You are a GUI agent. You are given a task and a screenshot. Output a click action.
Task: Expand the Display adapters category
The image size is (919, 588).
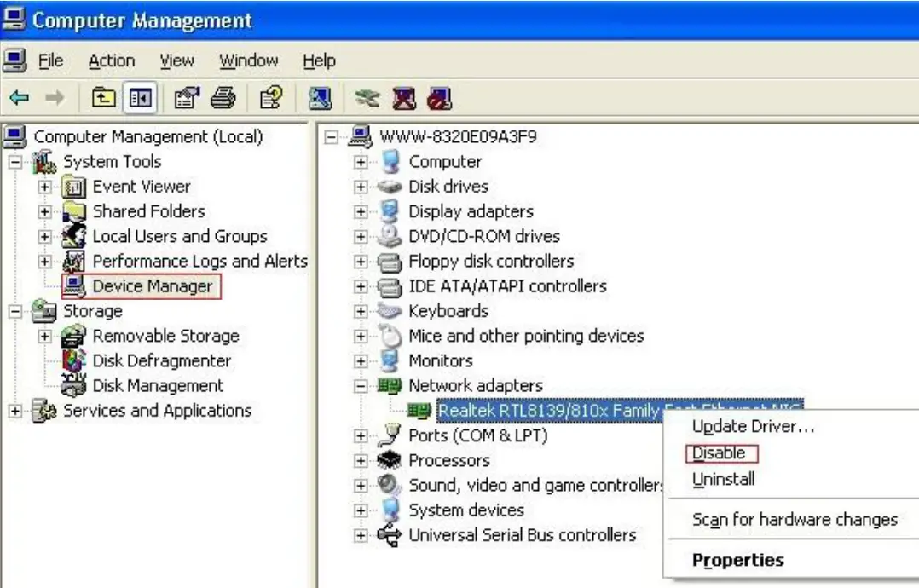click(361, 211)
